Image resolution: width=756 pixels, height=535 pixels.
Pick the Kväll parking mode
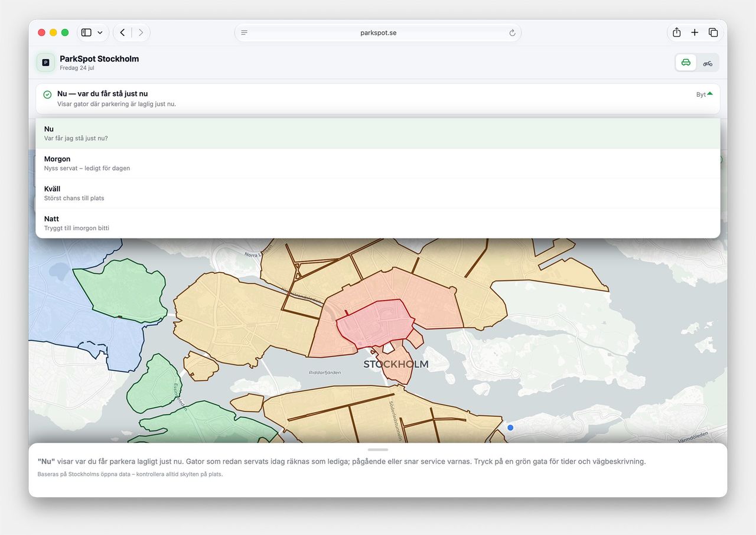pos(378,193)
